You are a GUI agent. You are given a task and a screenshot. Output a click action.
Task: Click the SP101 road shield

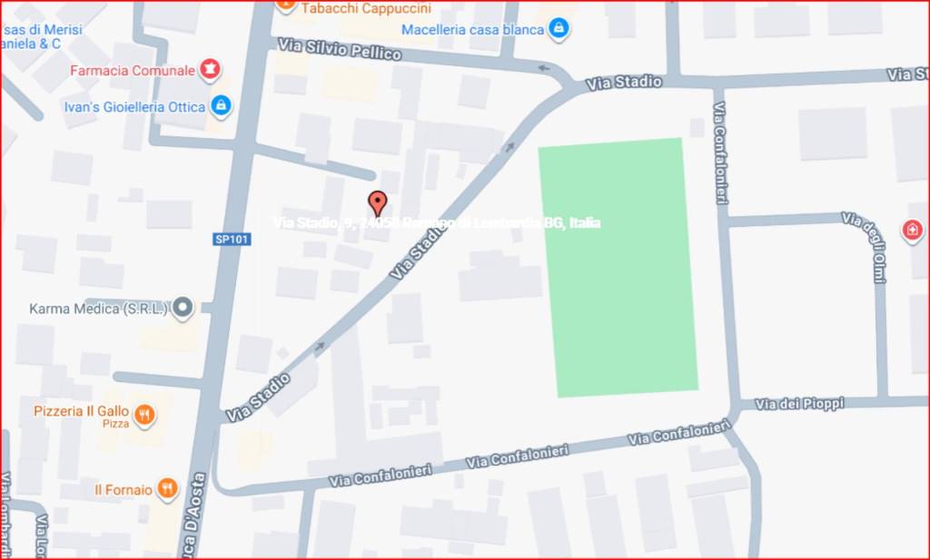pyautogui.click(x=232, y=239)
